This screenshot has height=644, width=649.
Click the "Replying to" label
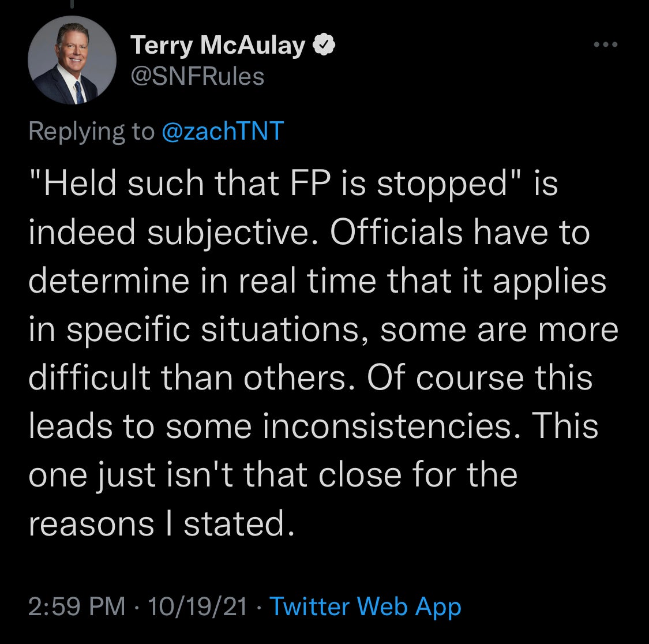tap(91, 131)
